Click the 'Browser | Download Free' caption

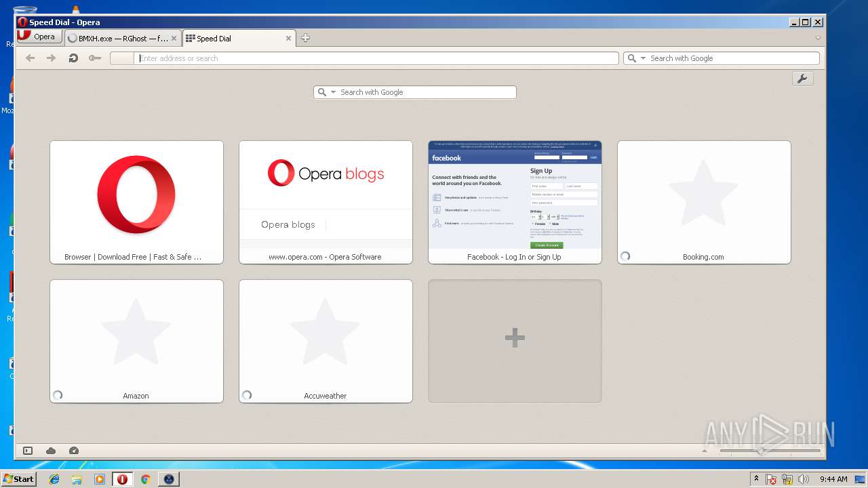tap(133, 257)
